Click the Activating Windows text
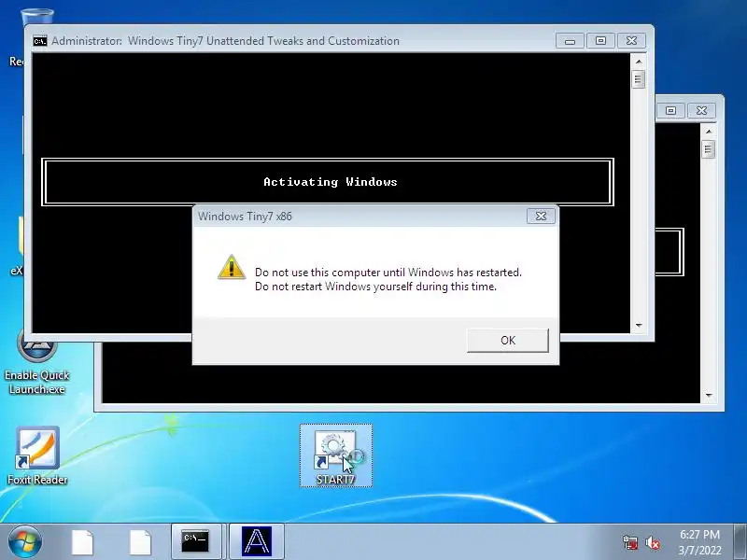747x560 pixels. pyautogui.click(x=331, y=182)
